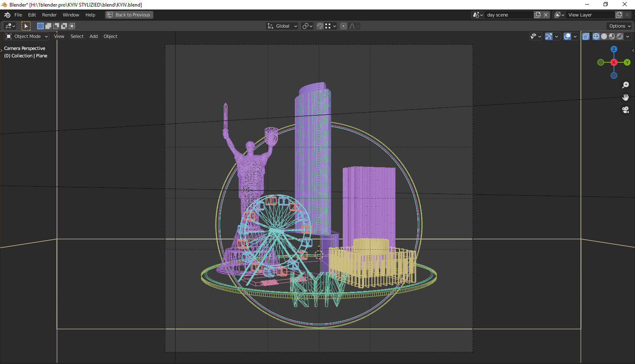Screen dimensions: 635x364
Task: Open the editor type selector dropdown
Action: click(x=10, y=26)
